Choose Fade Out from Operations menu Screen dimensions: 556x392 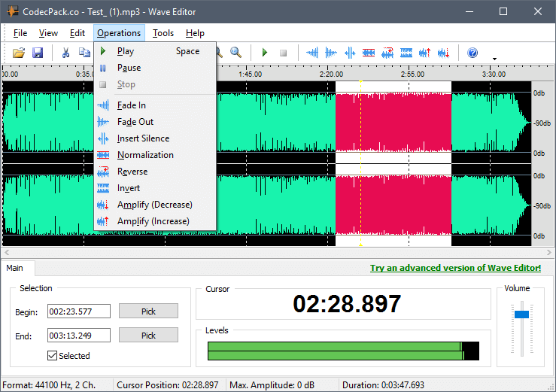(135, 122)
